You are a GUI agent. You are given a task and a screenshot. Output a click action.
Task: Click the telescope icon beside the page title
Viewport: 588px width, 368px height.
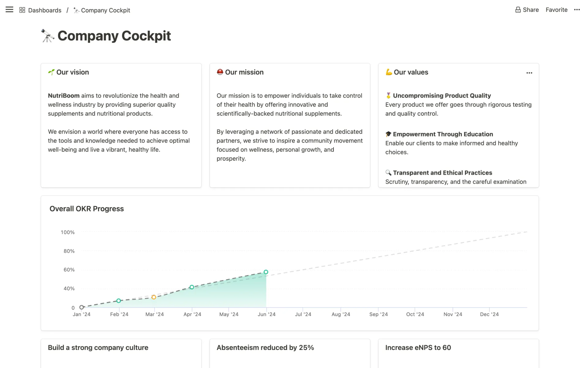(x=47, y=36)
